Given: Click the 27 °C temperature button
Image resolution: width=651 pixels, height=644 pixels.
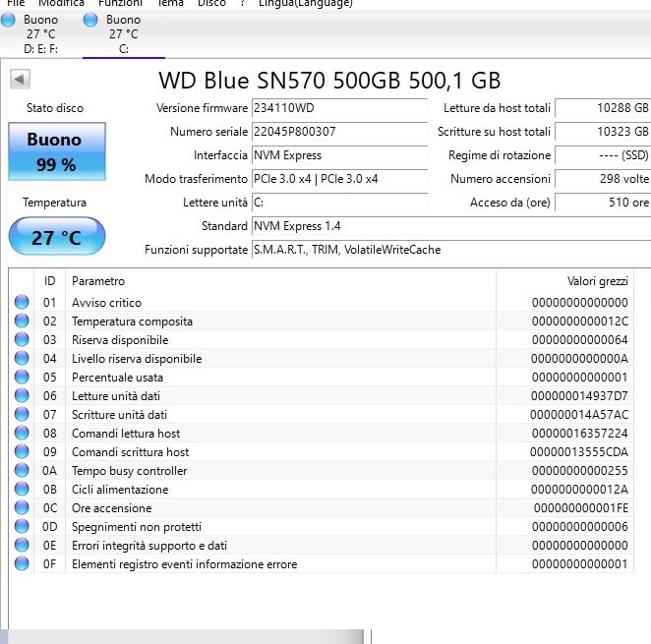Looking at the screenshot, I should pos(57,236).
